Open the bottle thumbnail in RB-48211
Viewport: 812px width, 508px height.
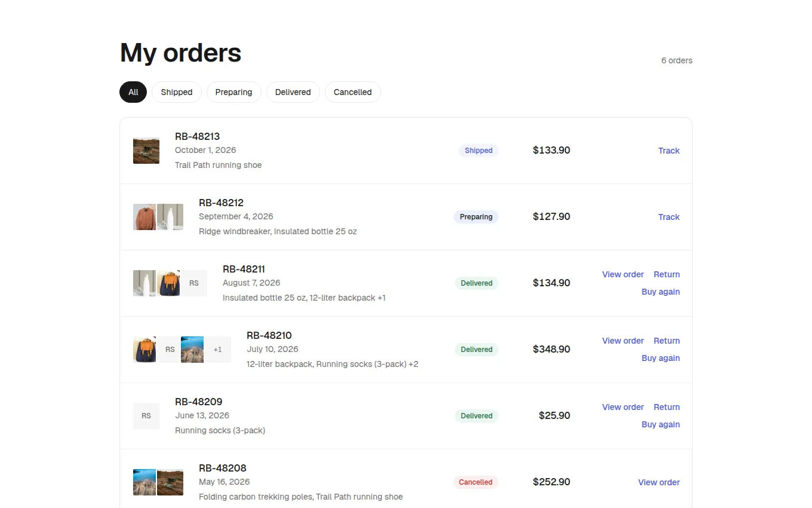144,283
